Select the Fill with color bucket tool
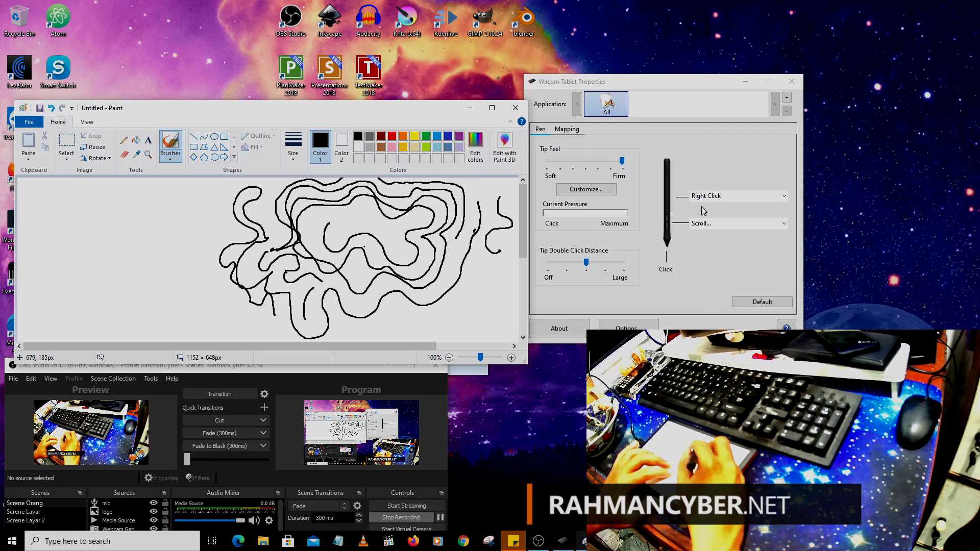The image size is (980, 551). click(x=136, y=140)
